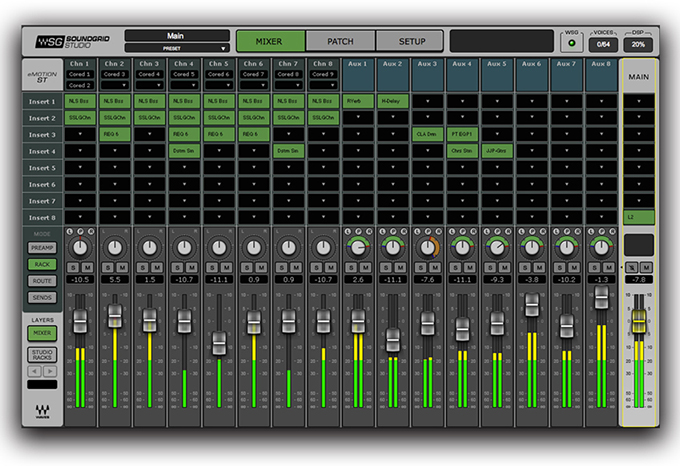680x466 pixels.
Task: Select SENDS mode
Action: click(42, 297)
